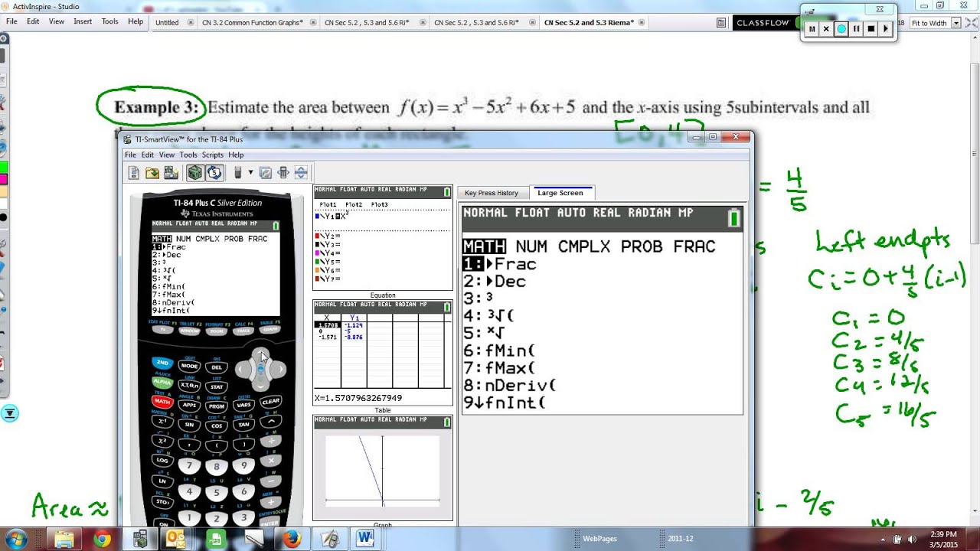Click the Chrome icon in Windows taskbar
The height and width of the screenshot is (551, 980).
tap(102, 540)
